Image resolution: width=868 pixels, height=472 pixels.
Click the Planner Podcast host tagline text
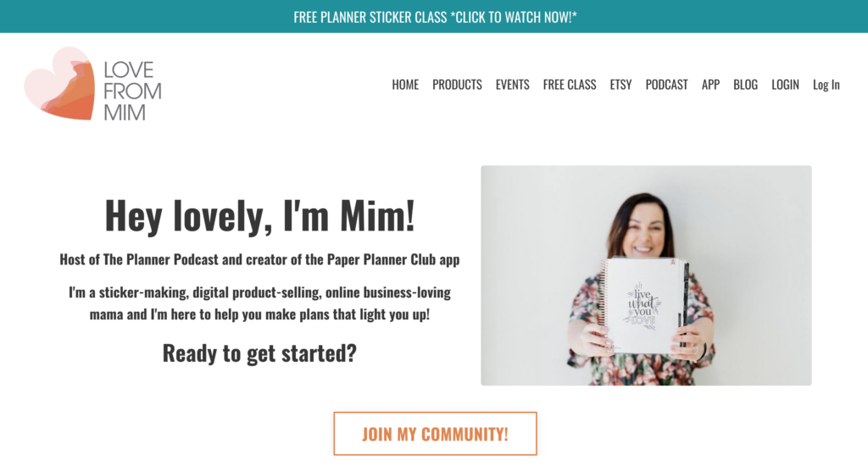click(x=259, y=259)
